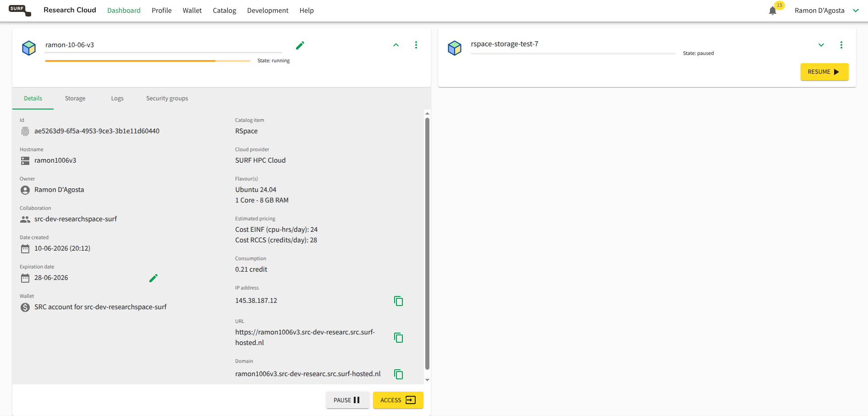
Task: Copy the Domain value
Action: 399,374
